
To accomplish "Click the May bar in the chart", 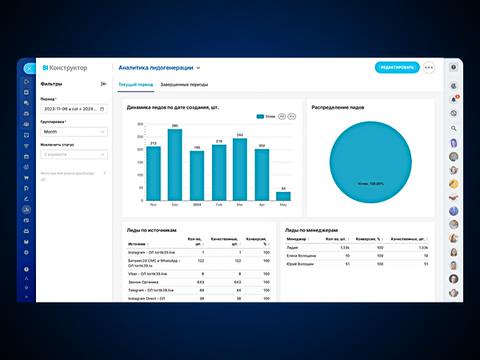I will (283, 196).
